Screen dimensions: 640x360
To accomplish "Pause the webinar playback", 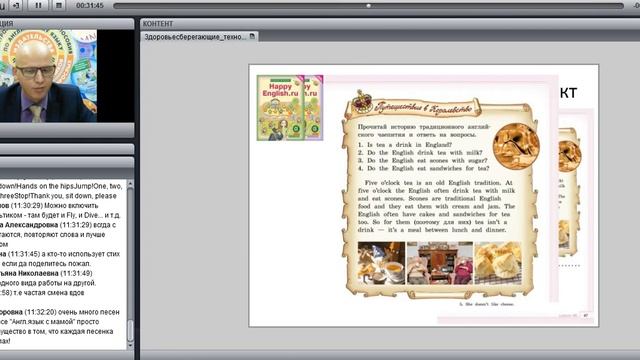I will [38, 5].
